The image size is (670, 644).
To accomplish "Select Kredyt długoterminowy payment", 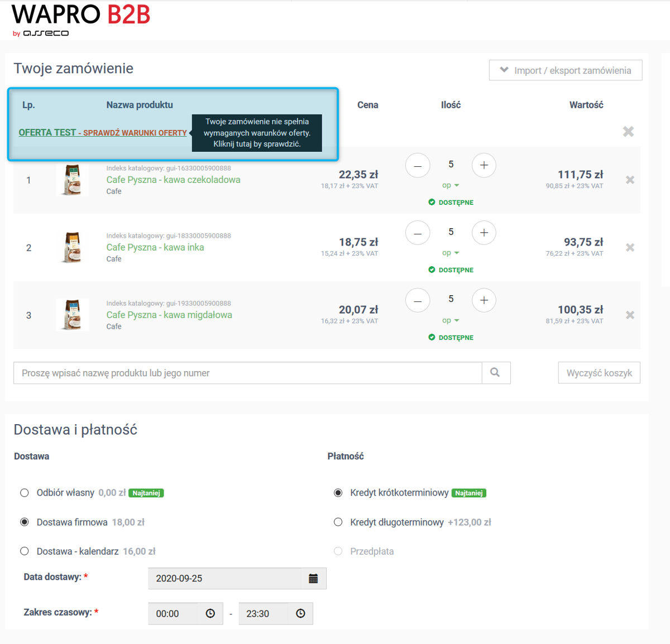I will coord(338,522).
